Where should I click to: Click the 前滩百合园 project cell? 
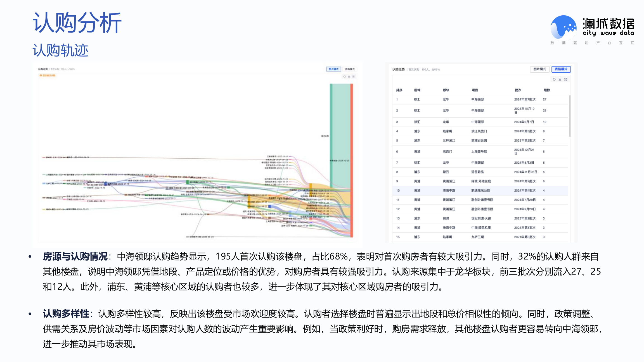click(x=479, y=140)
